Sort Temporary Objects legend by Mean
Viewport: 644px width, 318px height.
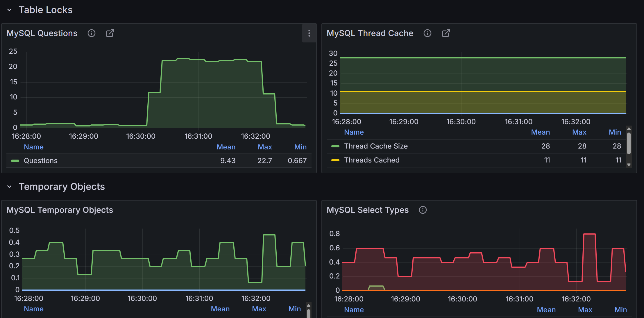220,309
